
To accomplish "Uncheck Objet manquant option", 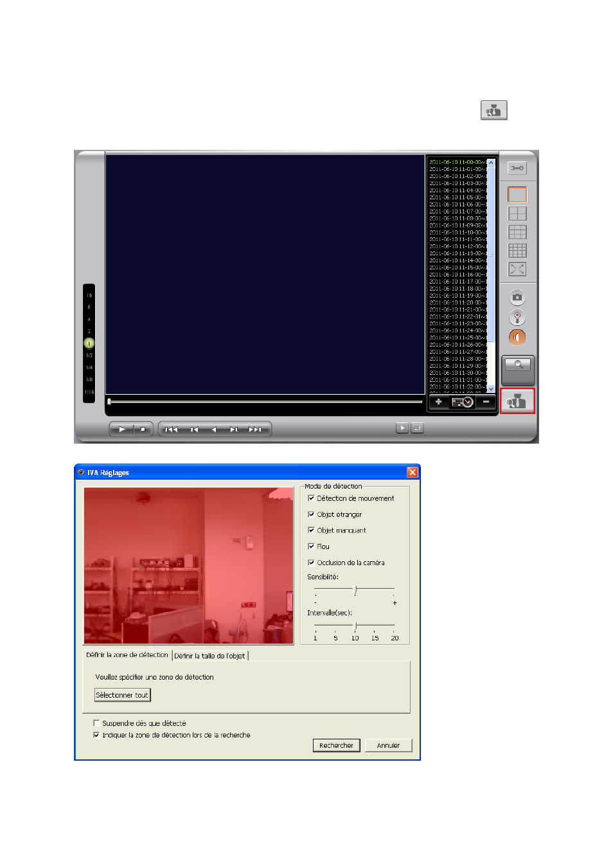I will (x=311, y=530).
